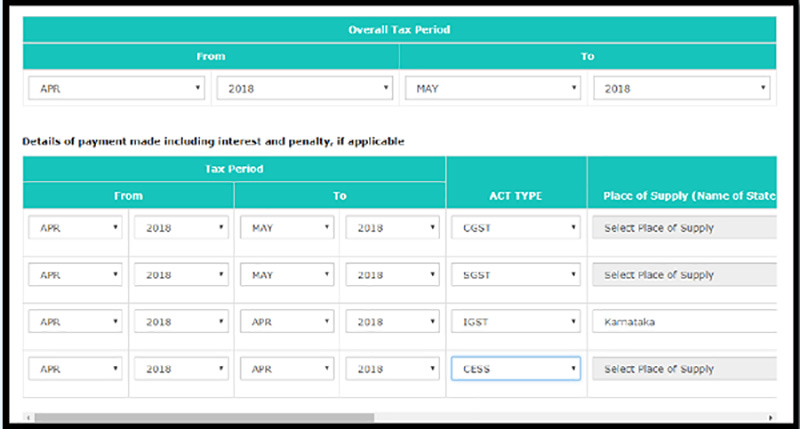Open Overall Tax Period From month dropdown
This screenshot has height=429, width=800.
point(117,89)
